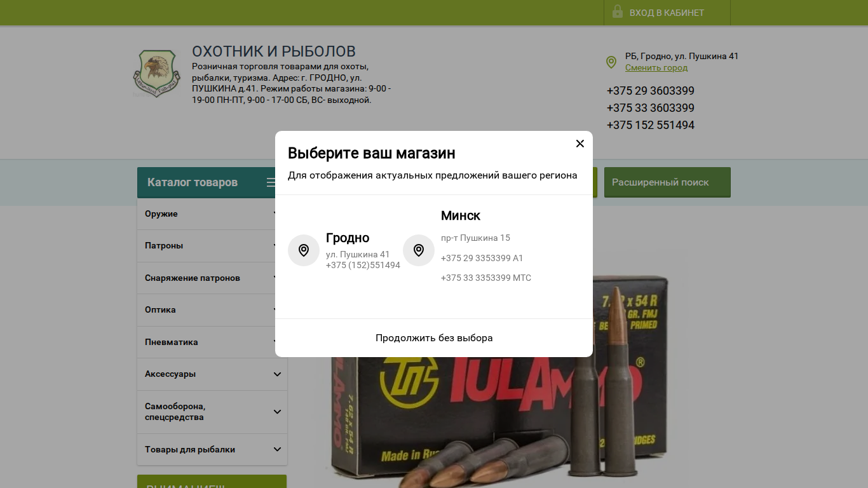Click phone number +375 29 3603399
Image resolution: width=868 pixels, height=488 pixels.
point(651,91)
